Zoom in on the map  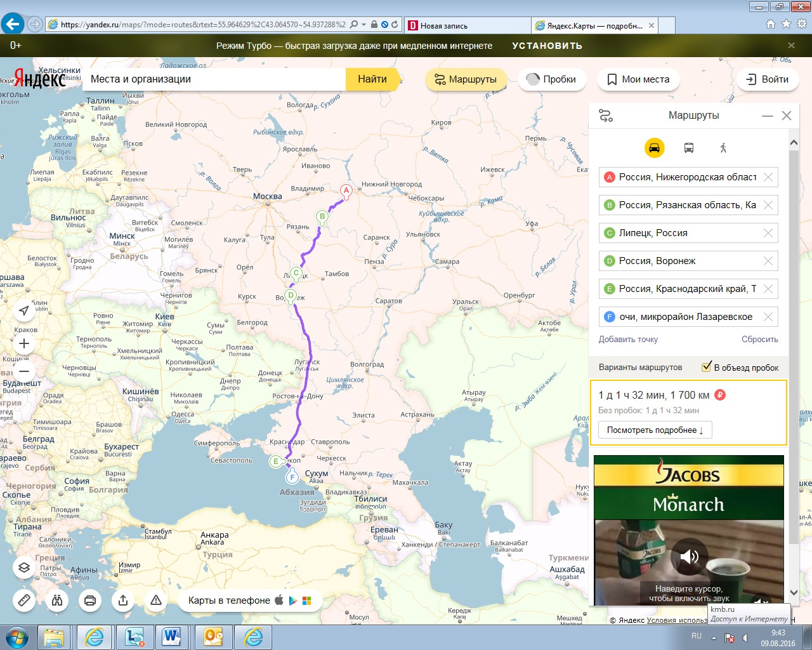coord(24,343)
